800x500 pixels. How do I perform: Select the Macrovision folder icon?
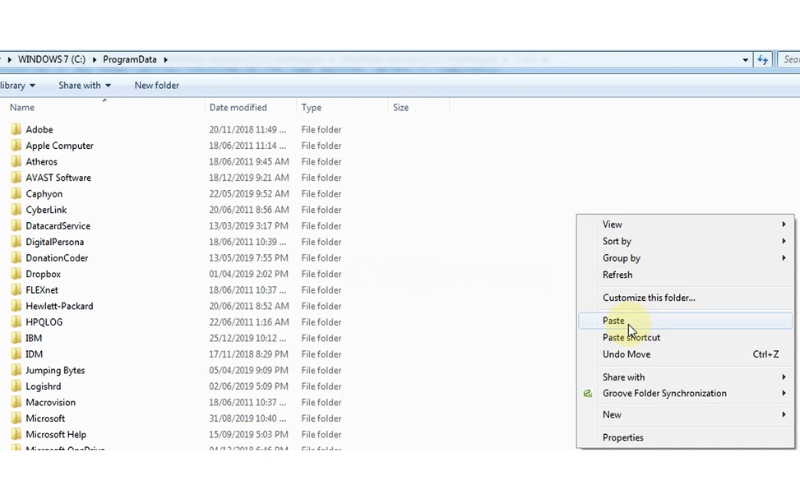coord(16,402)
